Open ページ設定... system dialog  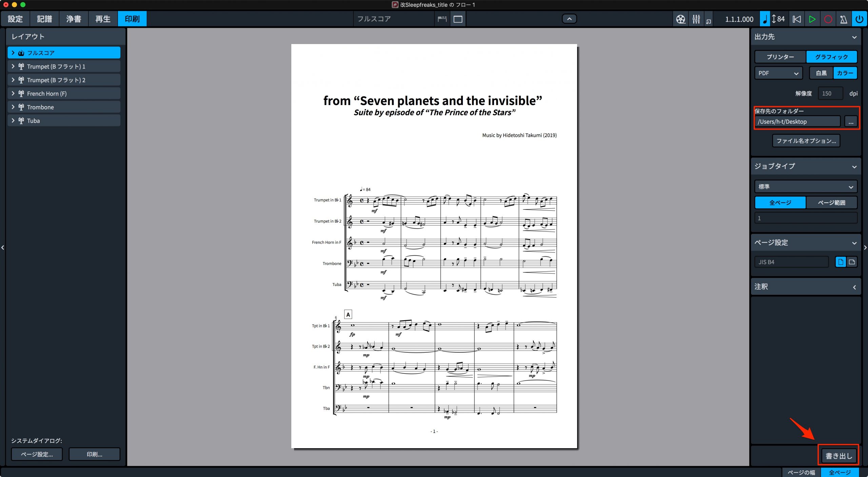pos(37,454)
